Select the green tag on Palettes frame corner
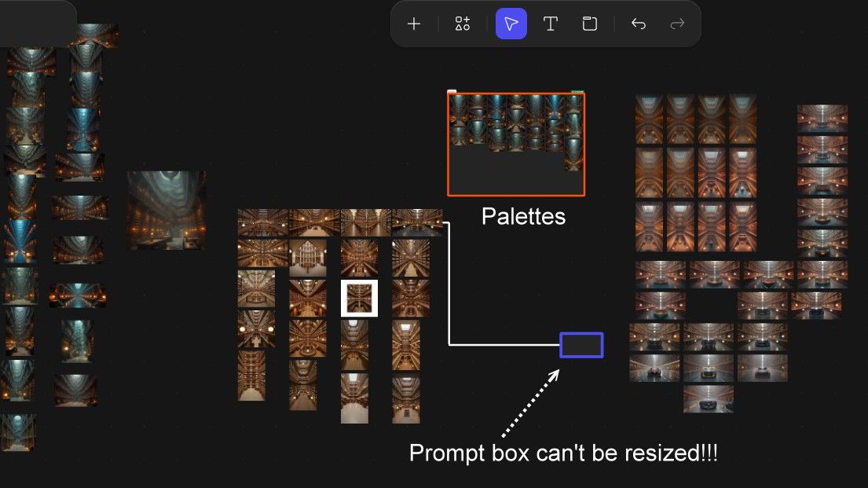 coord(577,92)
